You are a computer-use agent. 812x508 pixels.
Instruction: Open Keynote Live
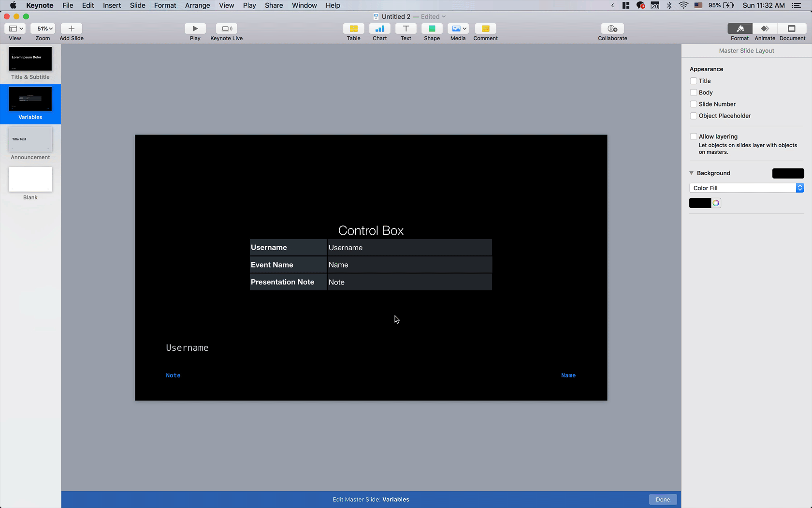[226, 29]
